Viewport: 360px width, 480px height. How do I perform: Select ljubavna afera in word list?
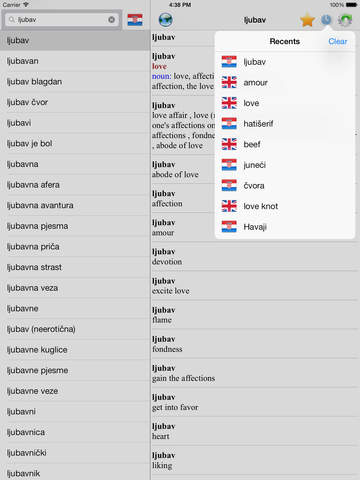[75, 185]
